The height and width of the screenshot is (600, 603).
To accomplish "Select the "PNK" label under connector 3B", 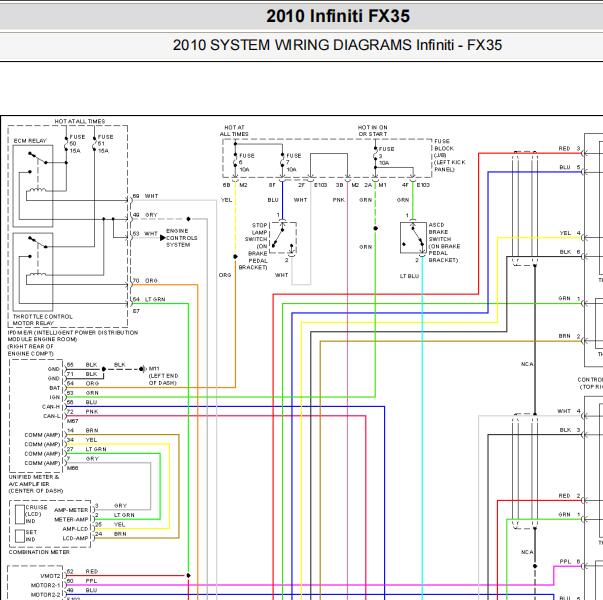I will coord(338,200).
